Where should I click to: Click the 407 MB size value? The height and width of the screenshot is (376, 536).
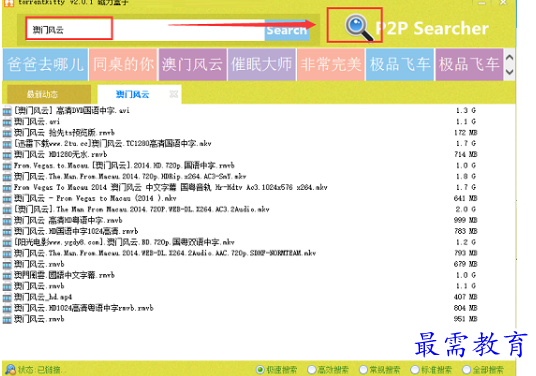[x=466, y=297]
